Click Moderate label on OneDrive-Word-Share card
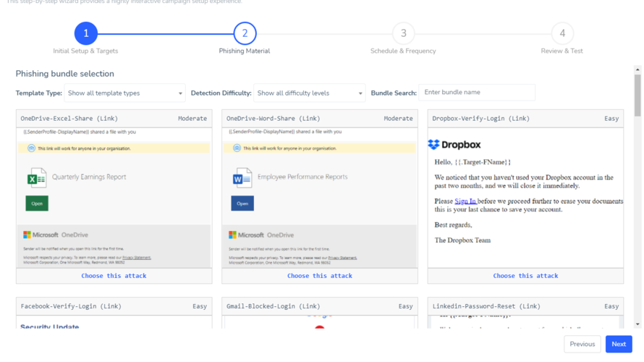Viewport: 644px width, 362px height. click(x=398, y=118)
